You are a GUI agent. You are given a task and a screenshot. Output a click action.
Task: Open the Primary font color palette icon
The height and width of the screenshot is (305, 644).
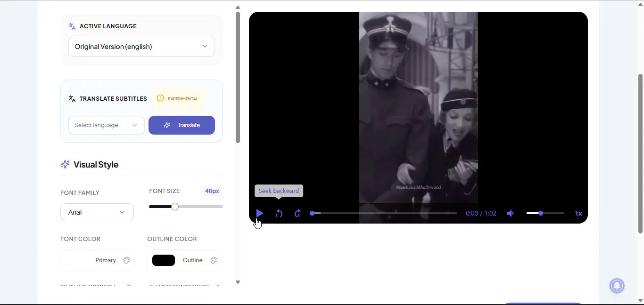(127, 260)
